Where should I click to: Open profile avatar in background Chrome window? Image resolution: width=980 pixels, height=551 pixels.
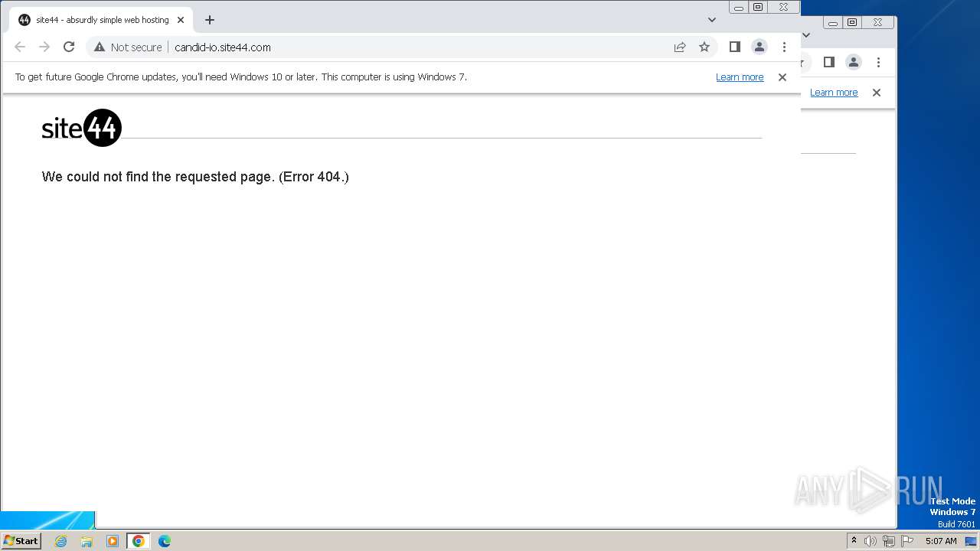point(854,62)
